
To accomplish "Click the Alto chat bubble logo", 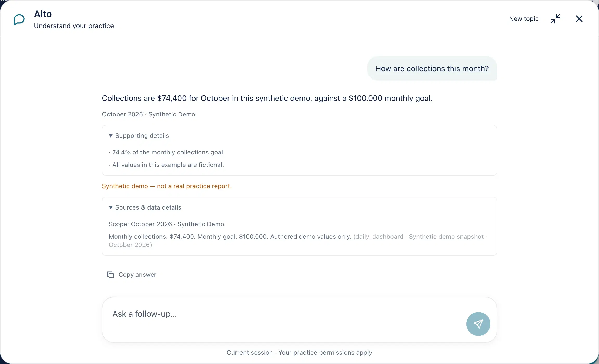I will 19,19.
